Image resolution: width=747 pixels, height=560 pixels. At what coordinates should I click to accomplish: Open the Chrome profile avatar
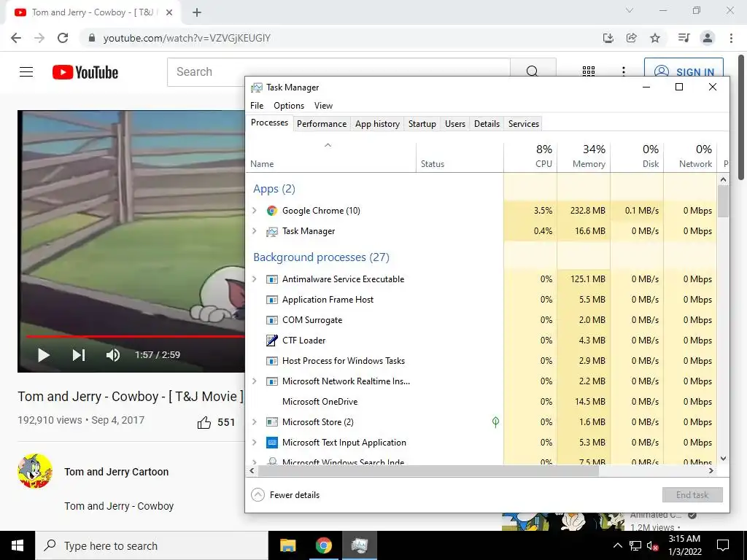tap(708, 38)
